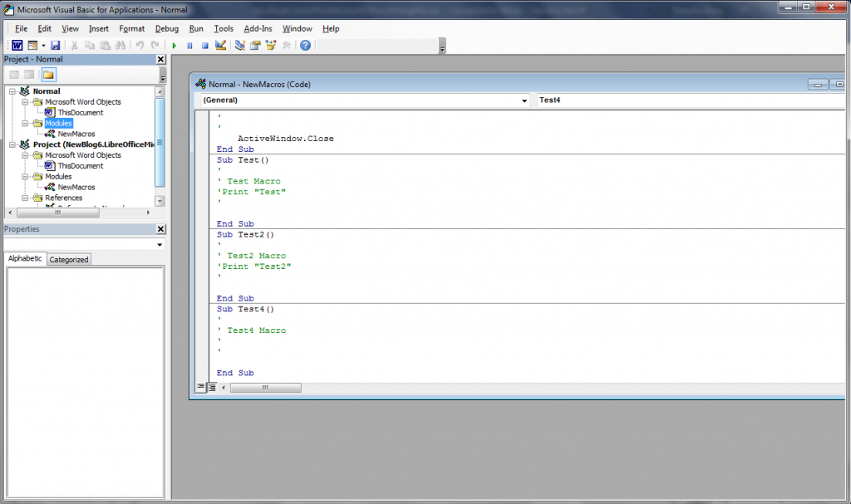Image resolution: width=851 pixels, height=504 pixels.
Task: Click code window horizontal scrollbar thumb
Action: point(265,388)
